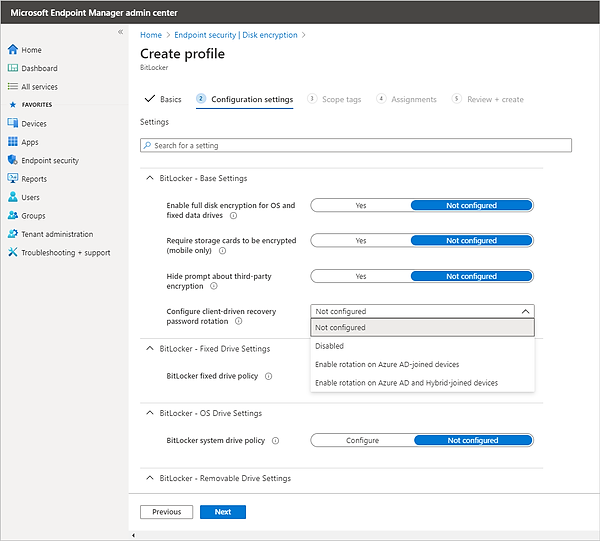The height and width of the screenshot is (541, 600).
Task: Click the Tenant administration icon
Action: (13, 234)
